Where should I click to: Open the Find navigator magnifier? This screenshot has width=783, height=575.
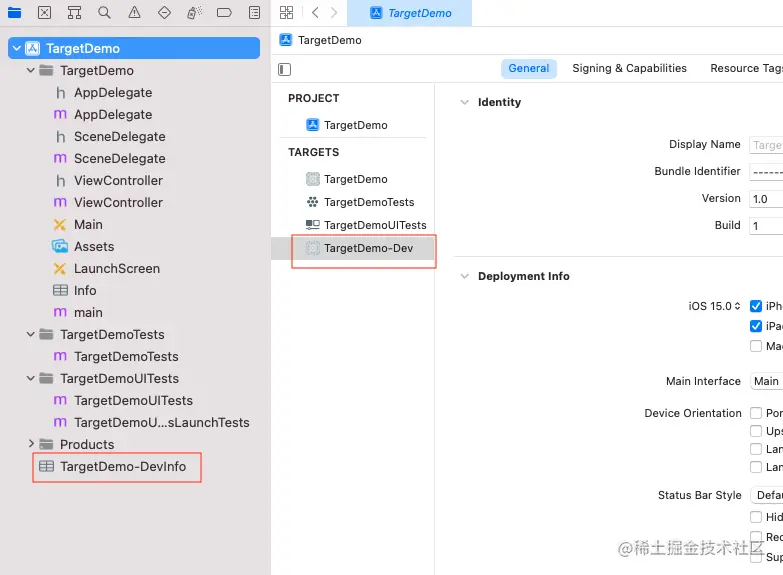104,12
